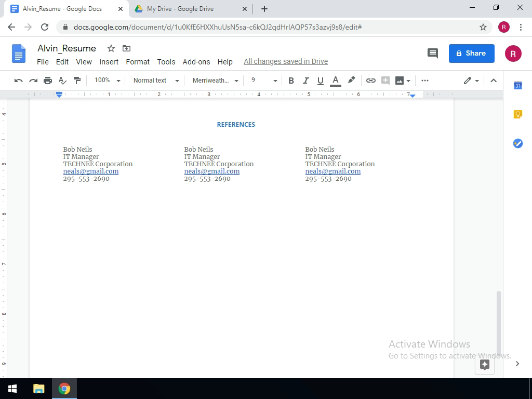This screenshot has height=399, width=532.
Task: Pick highlight color marker icon
Action: point(351,80)
